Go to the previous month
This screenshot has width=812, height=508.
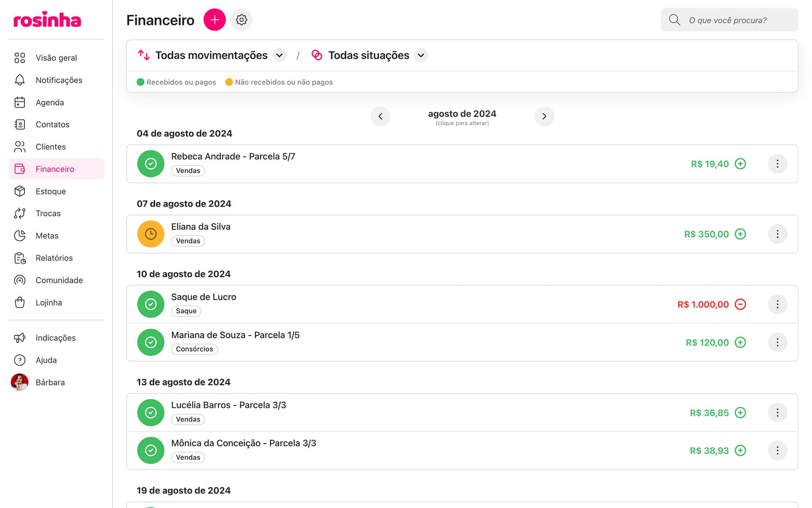380,116
